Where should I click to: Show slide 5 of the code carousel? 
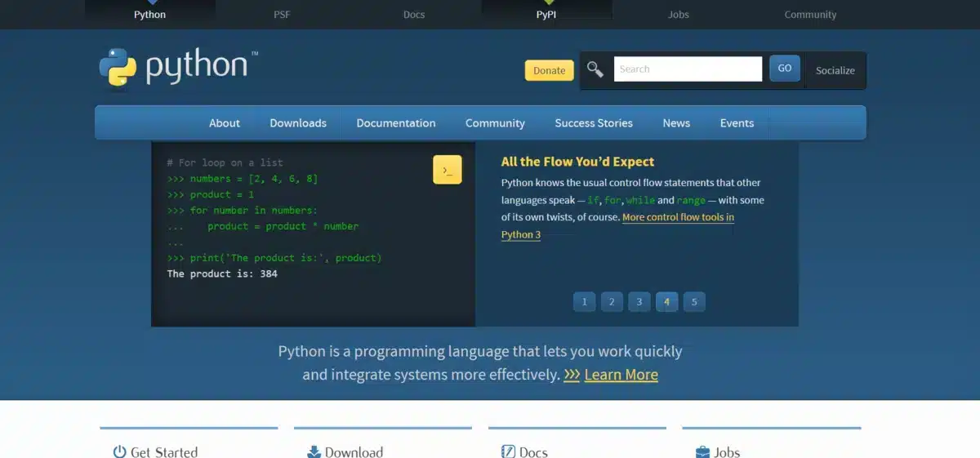pyautogui.click(x=694, y=302)
